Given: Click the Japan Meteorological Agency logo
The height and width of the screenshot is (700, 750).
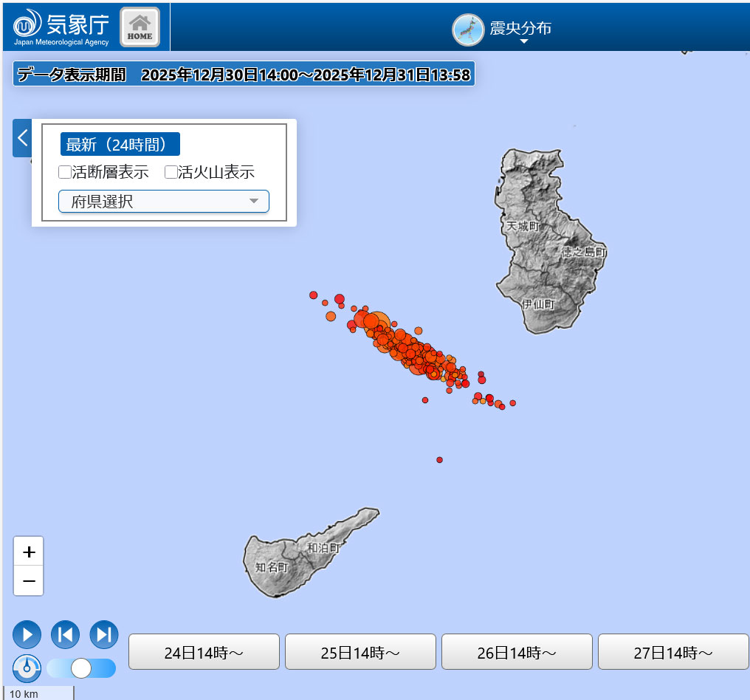Looking at the screenshot, I should coord(62,27).
